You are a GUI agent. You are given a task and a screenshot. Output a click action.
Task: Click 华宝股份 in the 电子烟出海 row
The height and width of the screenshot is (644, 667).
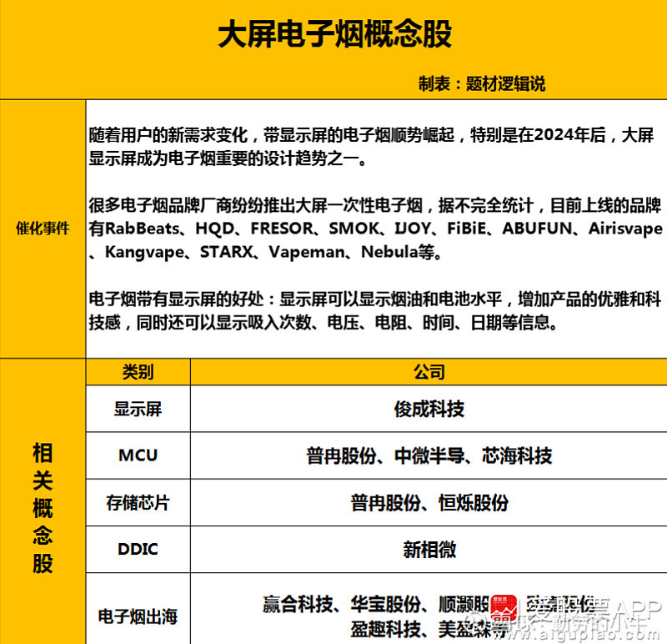coord(386,604)
